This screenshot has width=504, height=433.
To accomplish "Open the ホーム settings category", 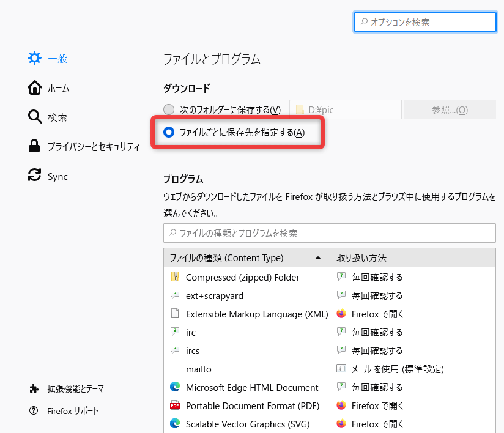I will click(48, 87).
